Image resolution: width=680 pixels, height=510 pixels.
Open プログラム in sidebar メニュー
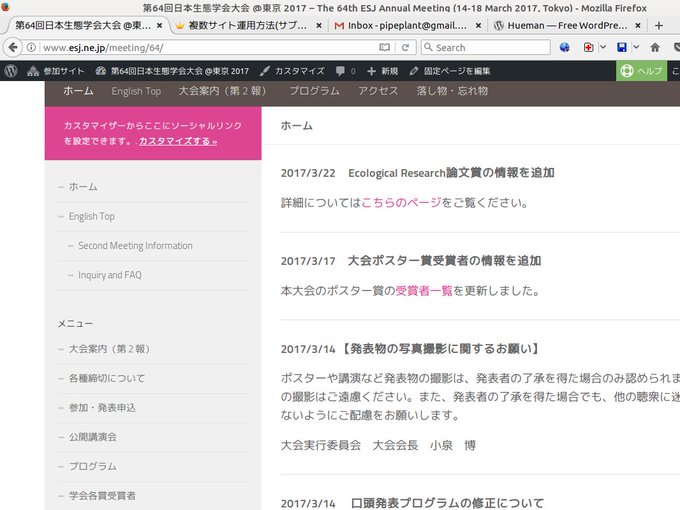(x=92, y=467)
